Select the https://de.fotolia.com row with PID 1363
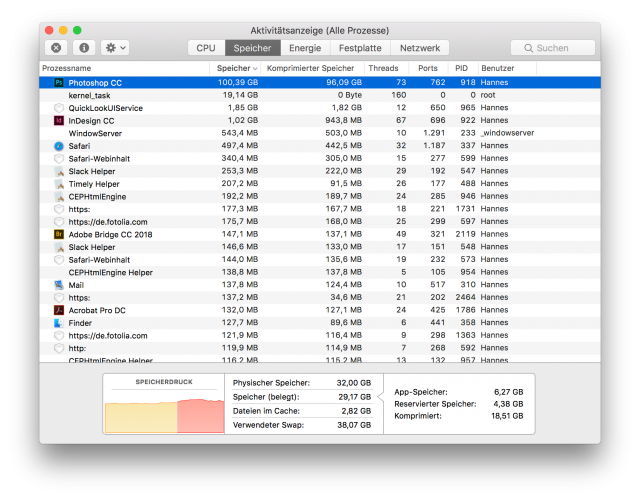The width and height of the screenshot is (640, 500). [x=320, y=336]
